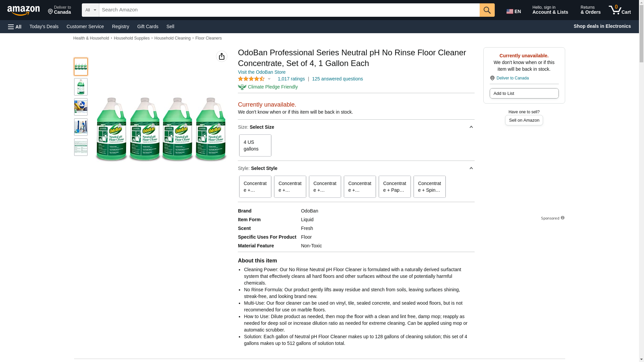Open Gift Cards in navigation bar
The width and height of the screenshot is (644, 362).
(148, 26)
